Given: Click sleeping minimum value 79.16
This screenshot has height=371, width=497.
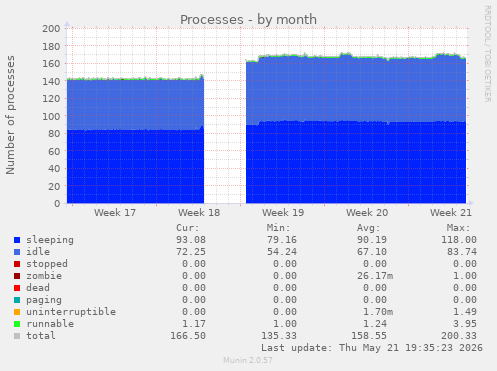Looking at the screenshot, I should (282, 240).
